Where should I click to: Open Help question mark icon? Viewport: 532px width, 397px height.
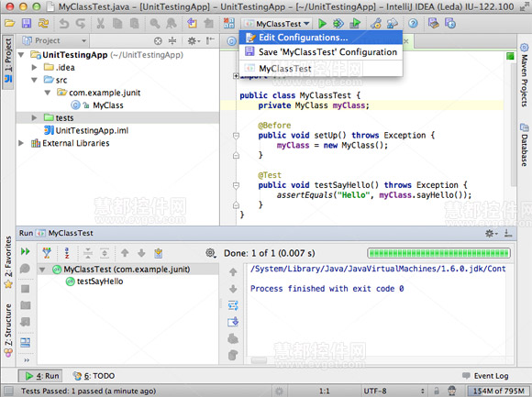point(413,24)
